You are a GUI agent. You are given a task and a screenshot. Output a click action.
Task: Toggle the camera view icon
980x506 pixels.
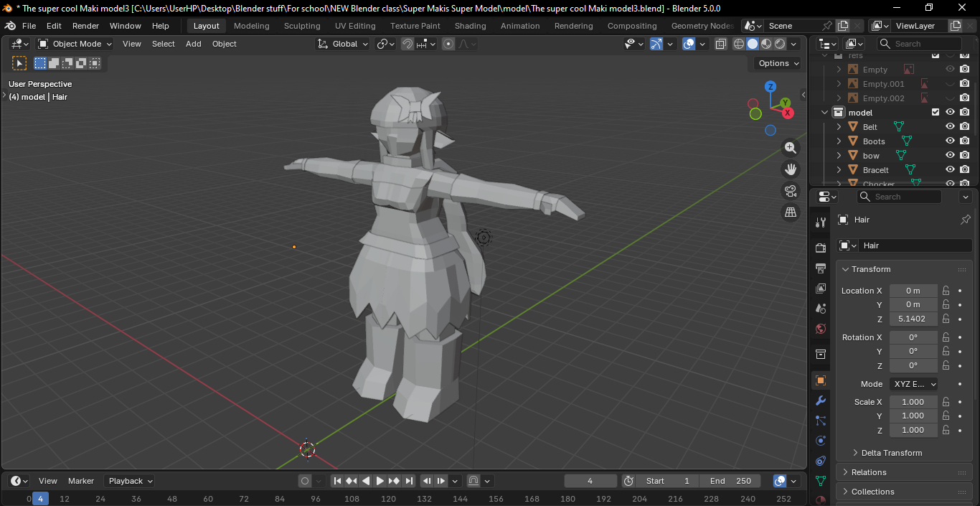point(790,191)
